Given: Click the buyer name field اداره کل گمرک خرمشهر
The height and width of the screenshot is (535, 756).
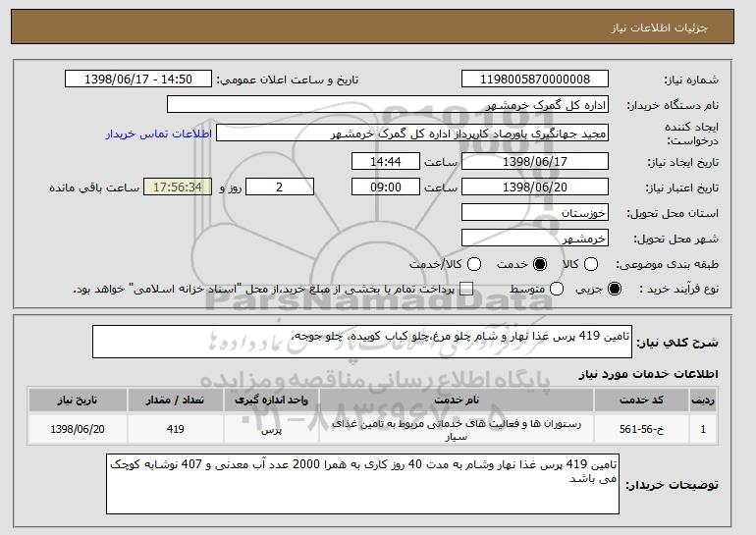Looking at the screenshot, I should 388,105.
